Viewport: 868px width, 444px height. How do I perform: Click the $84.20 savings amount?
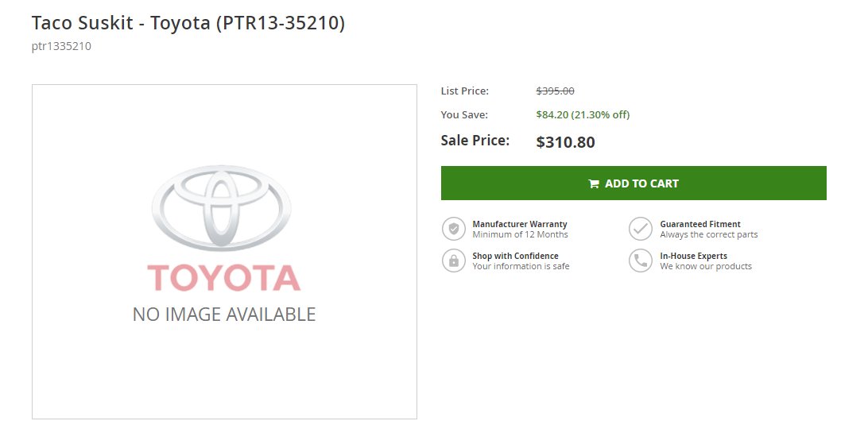click(552, 114)
